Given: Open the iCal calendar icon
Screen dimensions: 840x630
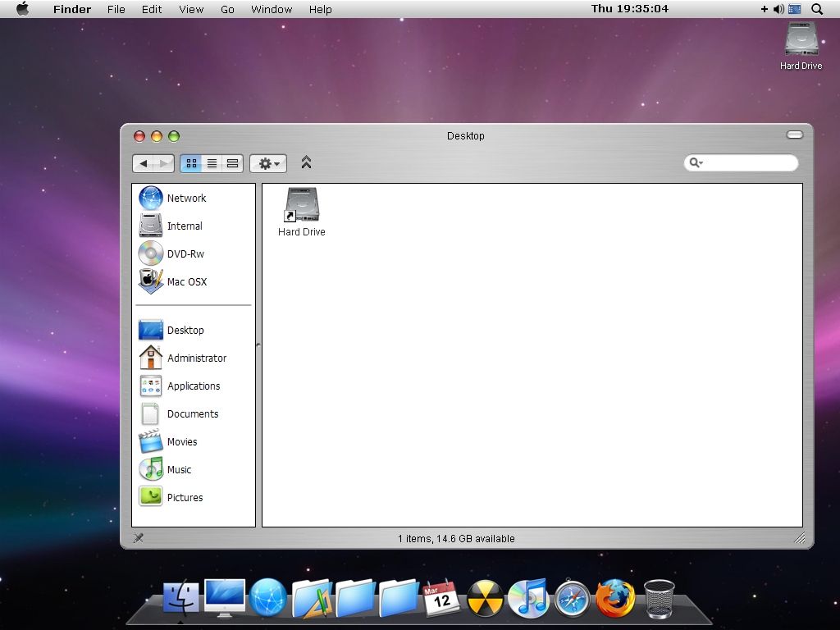Looking at the screenshot, I should point(441,600).
